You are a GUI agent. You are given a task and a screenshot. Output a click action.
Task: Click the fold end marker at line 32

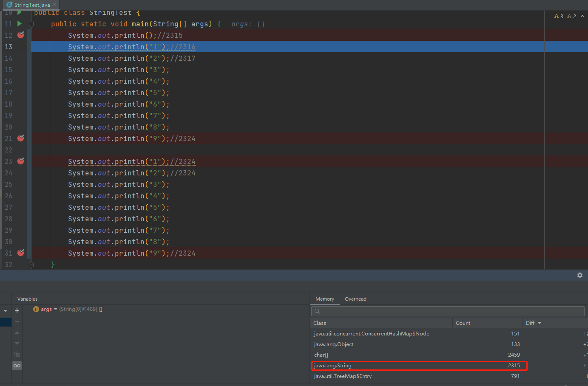coord(31,264)
